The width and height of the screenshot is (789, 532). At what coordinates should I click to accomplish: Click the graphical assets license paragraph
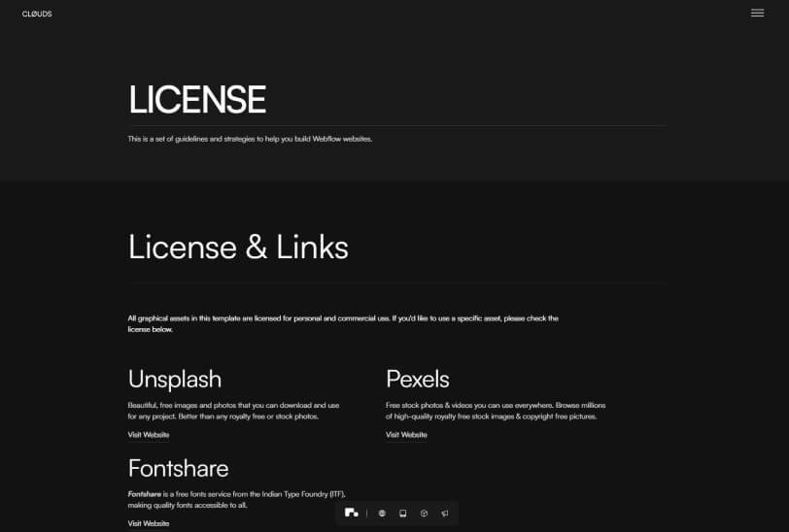343,324
